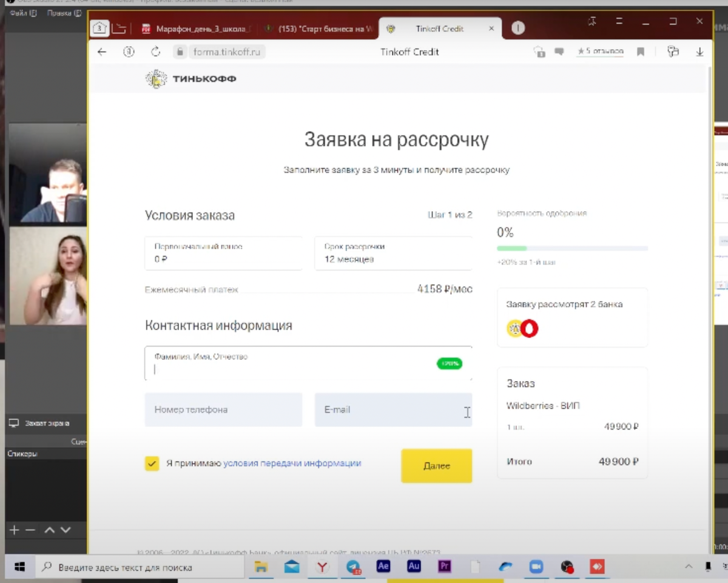The image size is (728, 583).
Task: Show hidden tray icons with the taskbar chevron
Action: tap(689, 567)
